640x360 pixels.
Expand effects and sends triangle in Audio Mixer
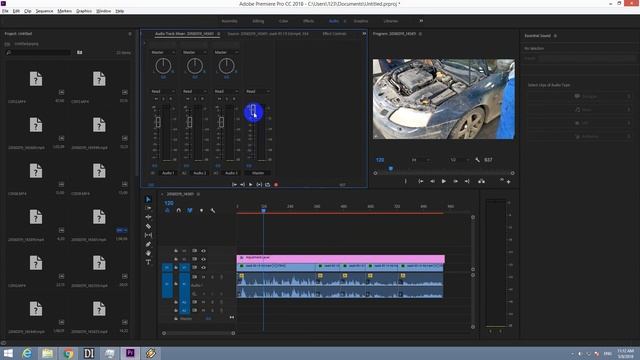pos(144,43)
